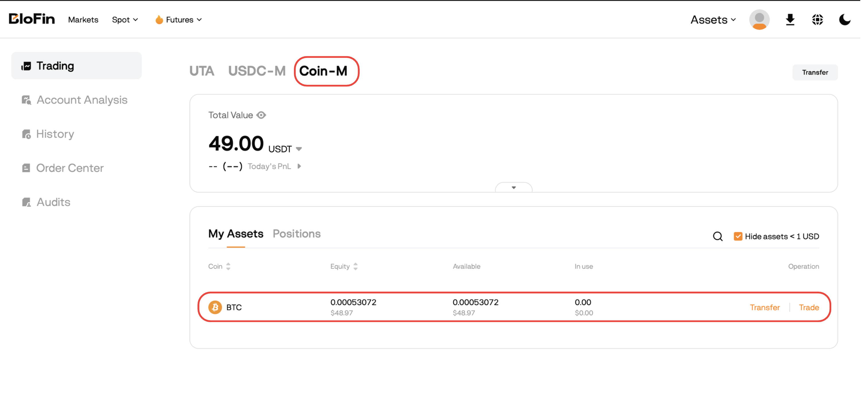Open the USDT currency unit dropdown

pyautogui.click(x=285, y=149)
